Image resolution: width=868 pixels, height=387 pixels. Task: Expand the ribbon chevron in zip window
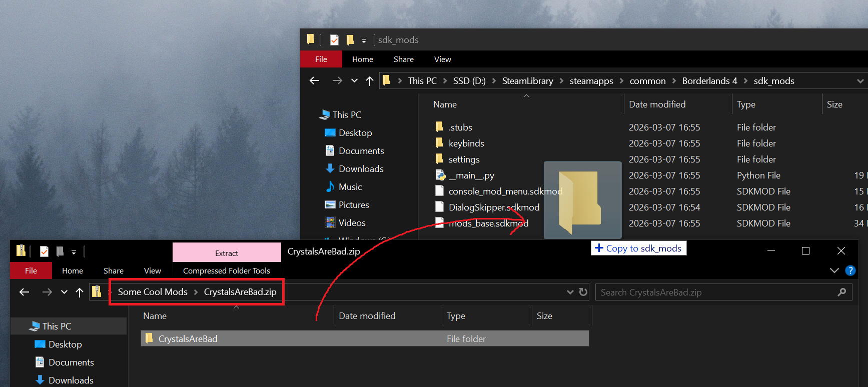pos(834,270)
